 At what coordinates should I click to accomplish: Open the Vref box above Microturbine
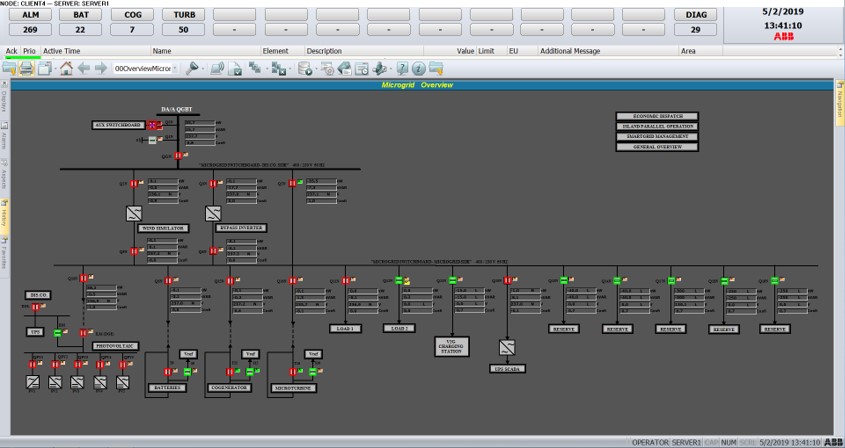[x=312, y=353]
